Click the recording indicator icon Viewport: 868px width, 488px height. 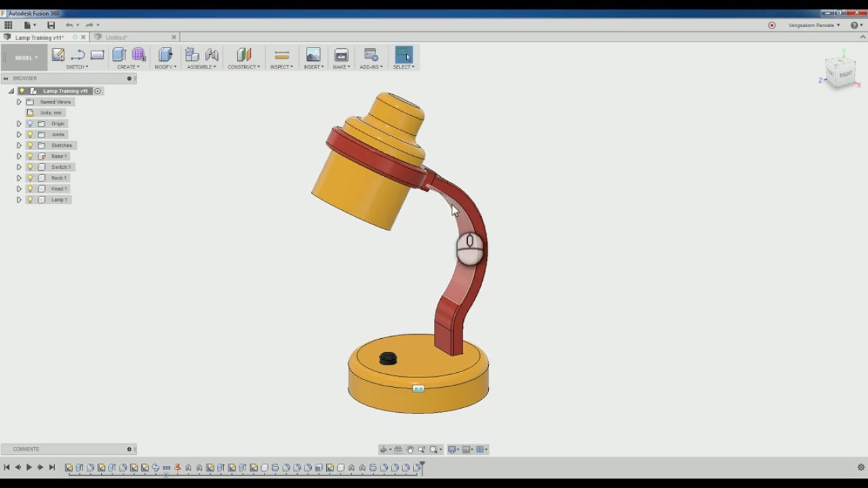coord(772,25)
